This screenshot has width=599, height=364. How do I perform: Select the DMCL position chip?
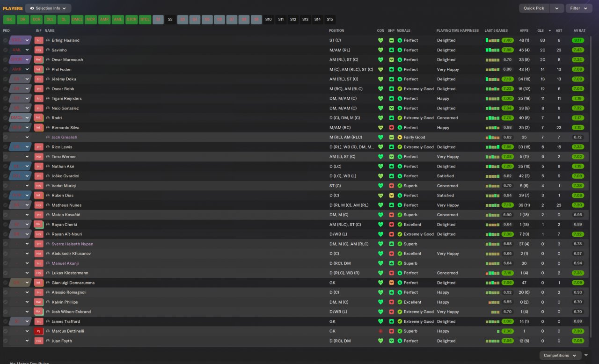(x=77, y=20)
